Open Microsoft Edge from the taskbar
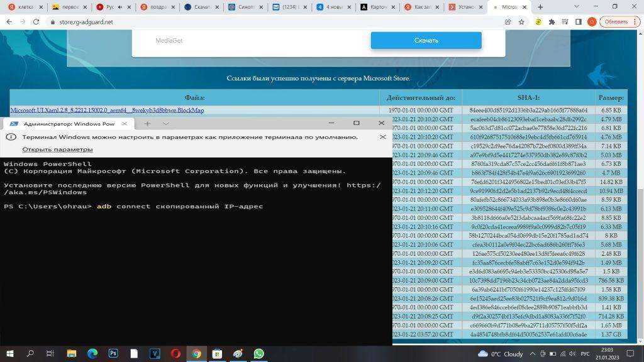The height and width of the screenshot is (362, 644). coord(92,354)
